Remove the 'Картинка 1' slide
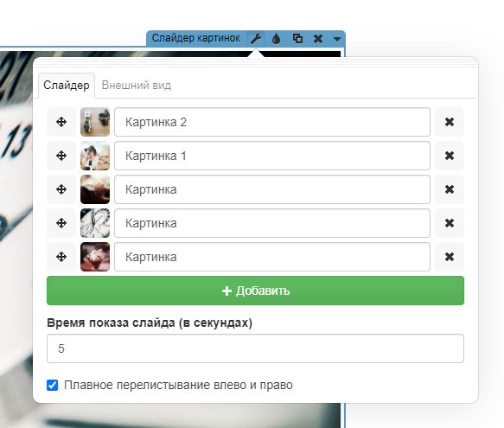Viewport: 504px width, 428px height. click(450, 156)
